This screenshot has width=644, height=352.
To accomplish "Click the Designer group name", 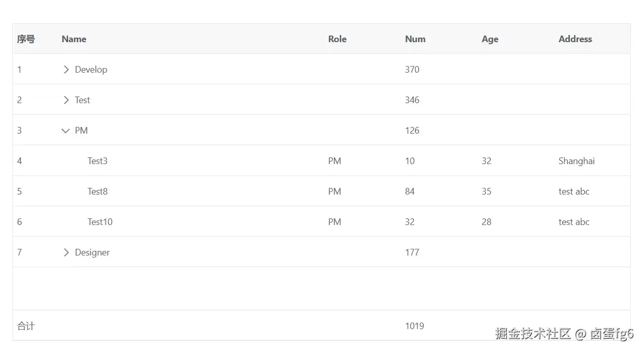I will (92, 252).
